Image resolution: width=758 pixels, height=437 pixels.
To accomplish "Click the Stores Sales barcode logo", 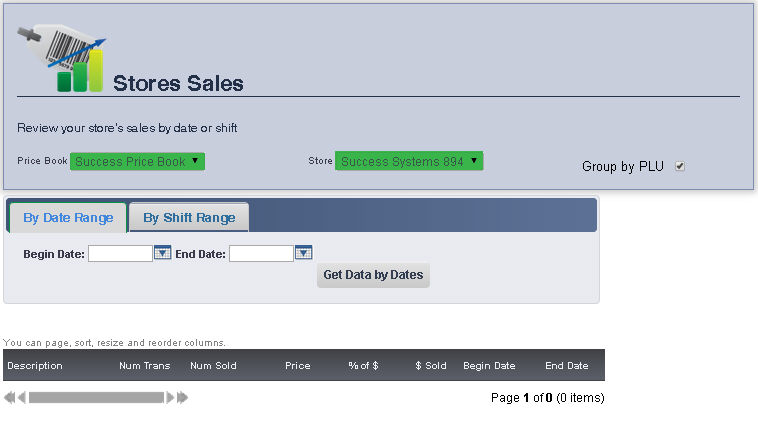I will (61, 55).
